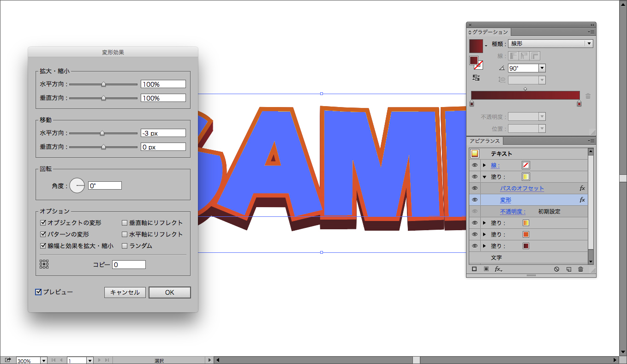Click the add new stroke icon

(x=474, y=269)
